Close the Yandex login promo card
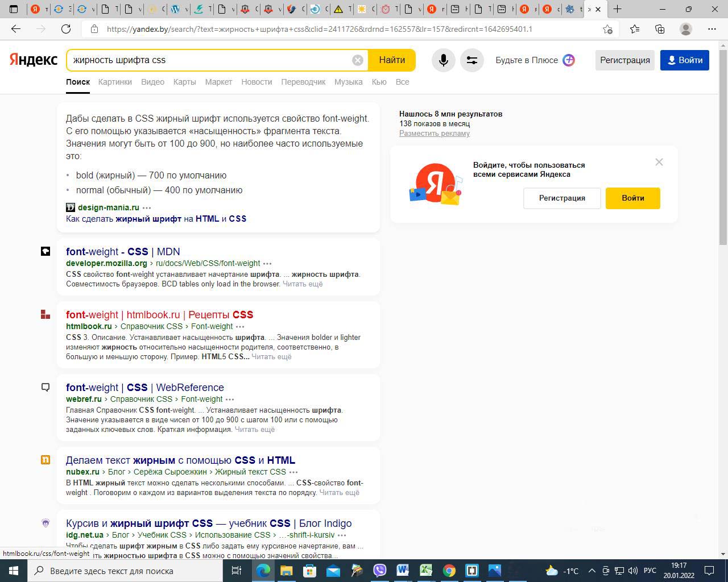This screenshot has height=582, width=728. (x=659, y=162)
